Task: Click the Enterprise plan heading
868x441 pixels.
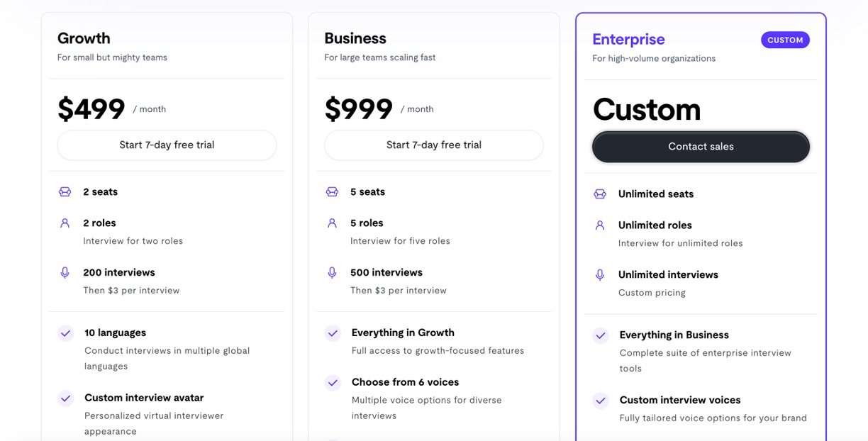Action: [628, 40]
